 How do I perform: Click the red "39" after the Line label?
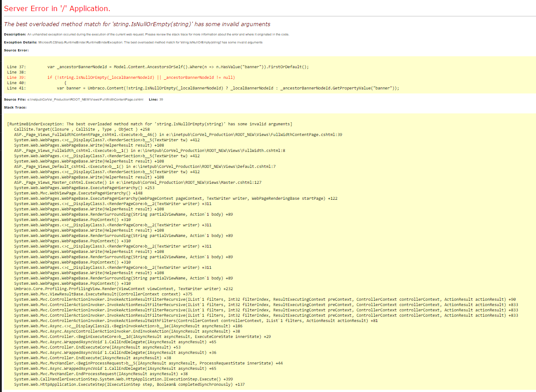click(x=161, y=100)
